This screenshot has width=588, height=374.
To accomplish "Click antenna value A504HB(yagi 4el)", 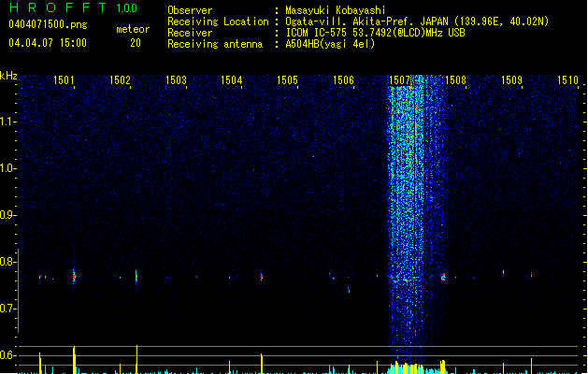I will pos(330,44).
